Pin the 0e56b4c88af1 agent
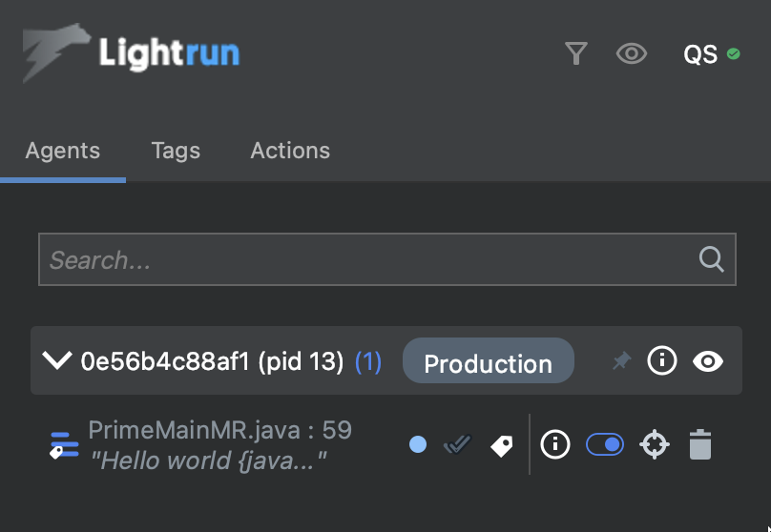Viewport: 771px width, 532px height. [621, 361]
